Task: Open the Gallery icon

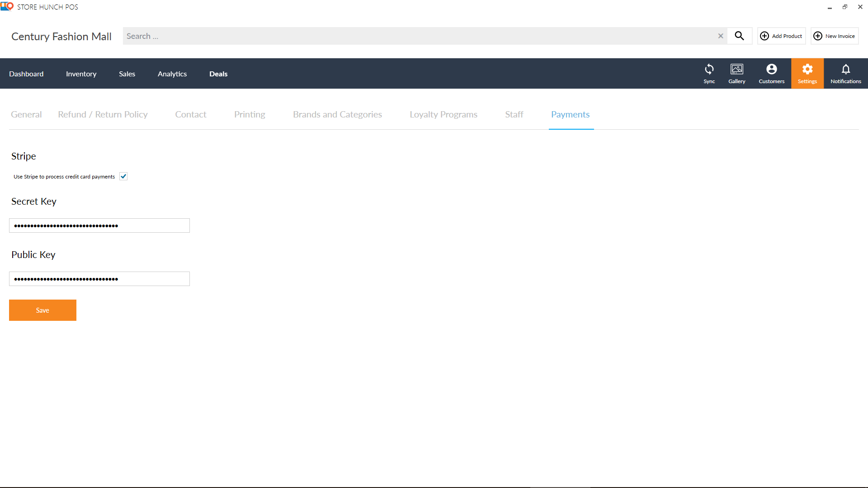Action: [x=736, y=74]
